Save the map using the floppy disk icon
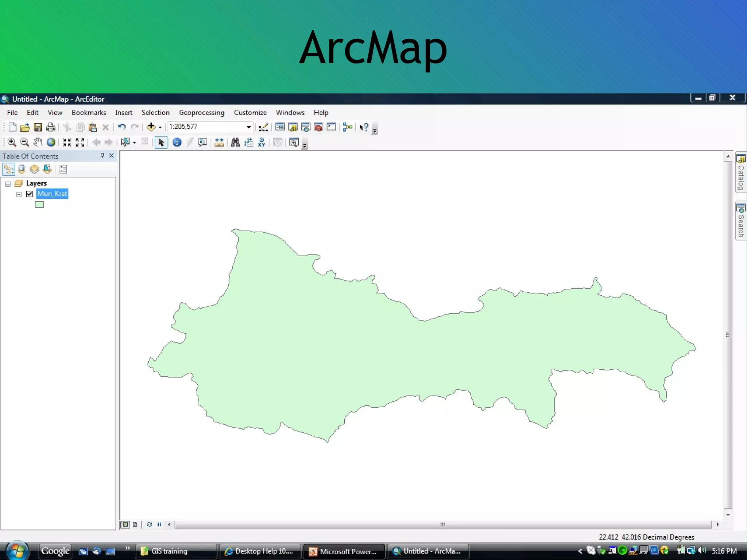Image resolution: width=747 pixels, height=560 pixels. pyautogui.click(x=38, y=127)
